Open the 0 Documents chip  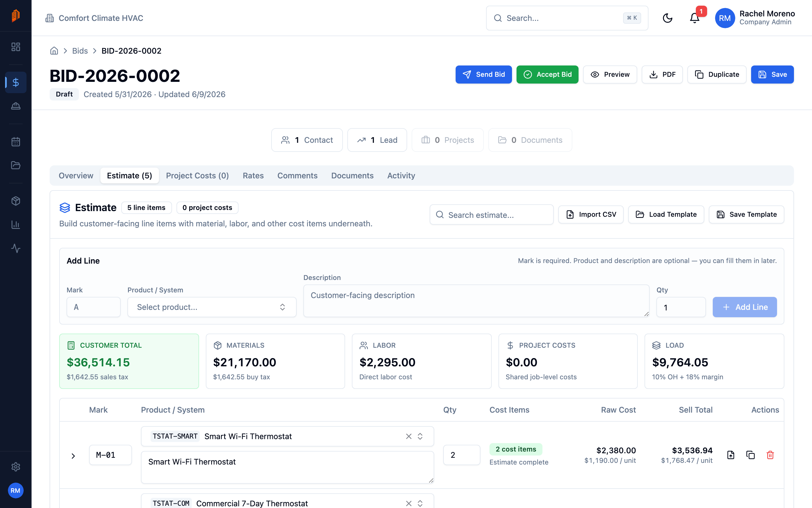(530, 140)
